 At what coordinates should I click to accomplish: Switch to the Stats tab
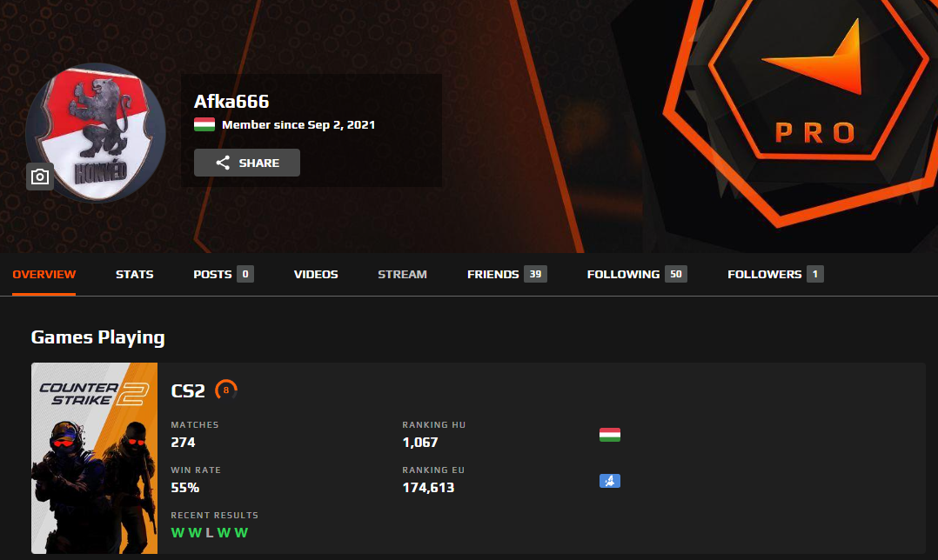click(x=135, y=274)
